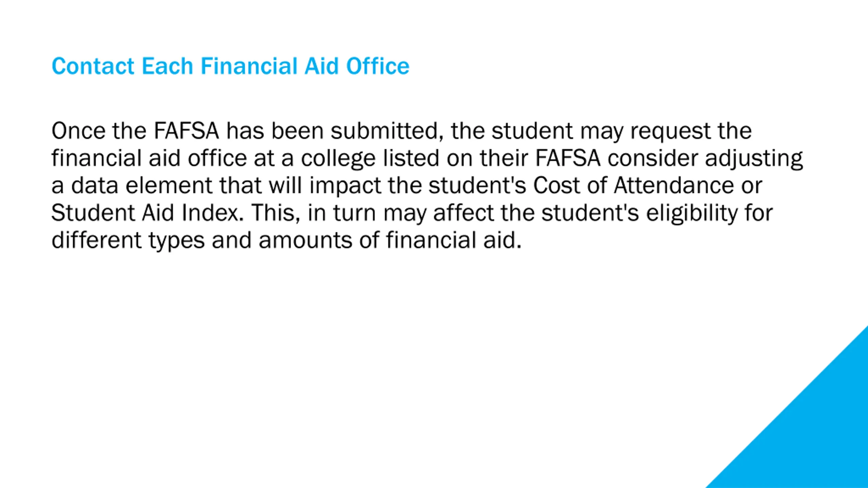This screenshot has width=868, height=488.
Task: Click the word 'different' on the last line
Action: pos(96,240)
